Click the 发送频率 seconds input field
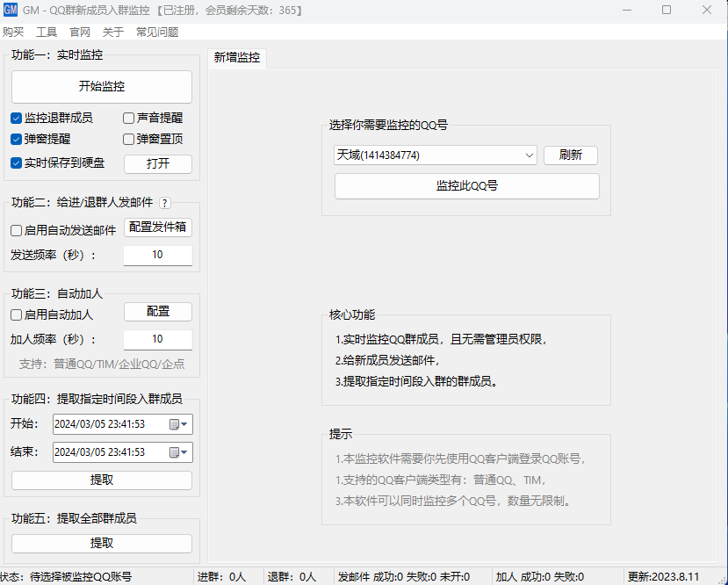This screenshot has height=585, width=728. [x=157, y=255]
